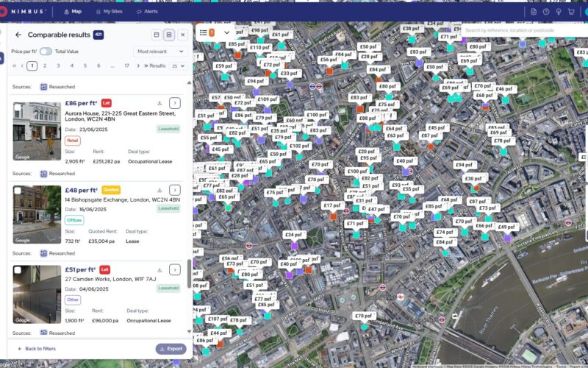Click the £109 psf map marker
The width and height of the screenshot is (588, 368).
tap(268, 100)
